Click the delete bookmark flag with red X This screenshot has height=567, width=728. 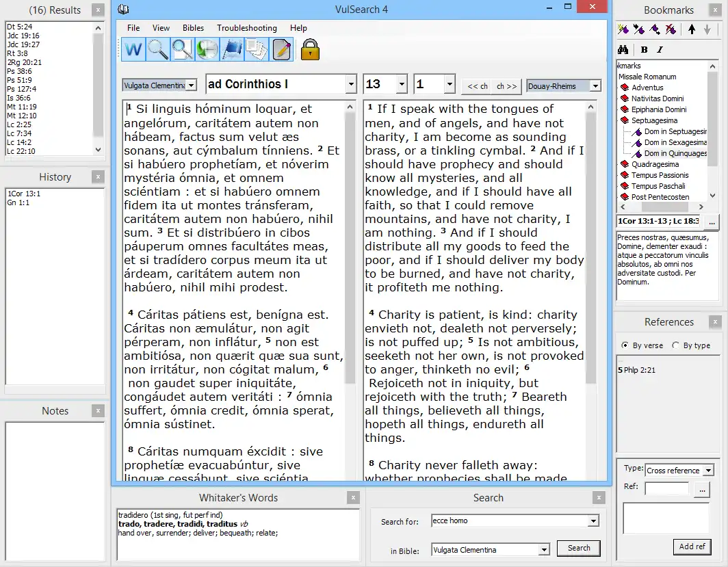(671, 29)
